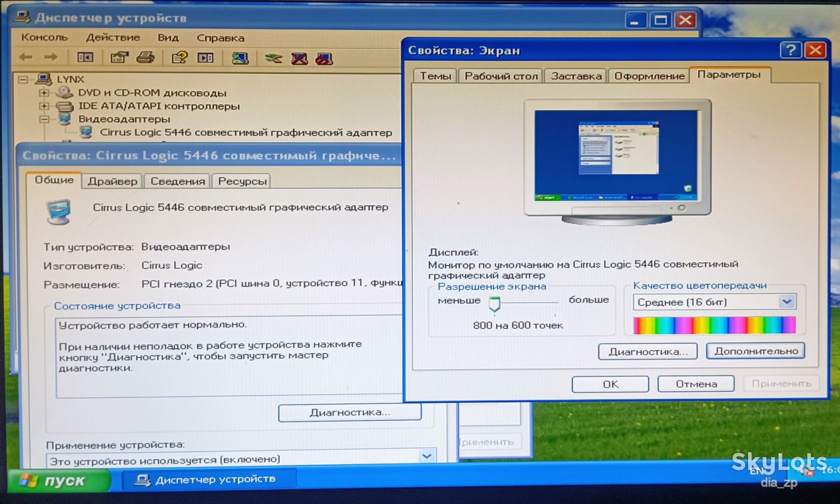Image resolution: width=840 pixels, height=504 pixels.
Task: Collapse the Видеоадаптеры node
Action: [x=44, y=119]
